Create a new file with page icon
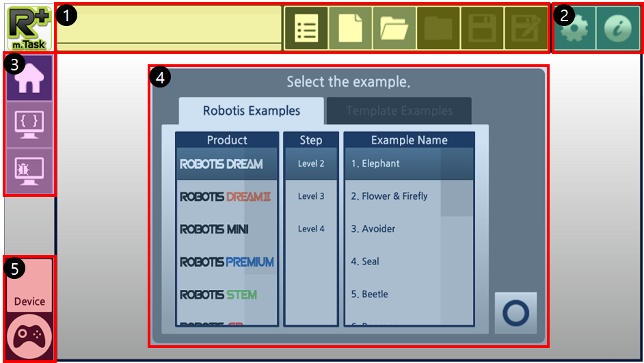The image size is (644, 363). (x=350, y=28)
